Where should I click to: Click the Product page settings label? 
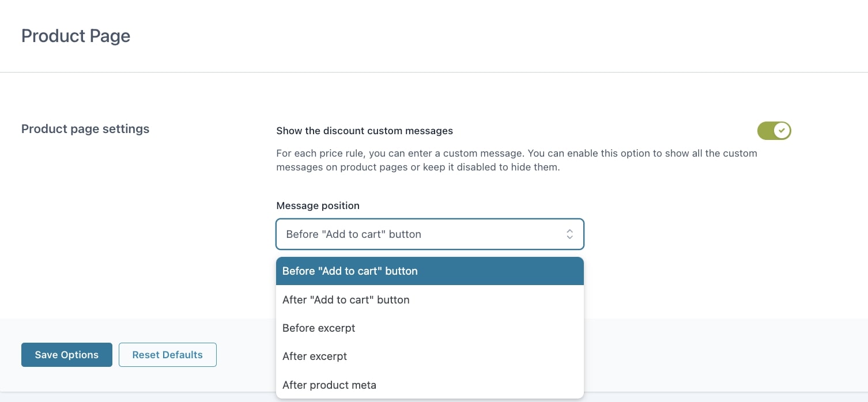(85, 129)
